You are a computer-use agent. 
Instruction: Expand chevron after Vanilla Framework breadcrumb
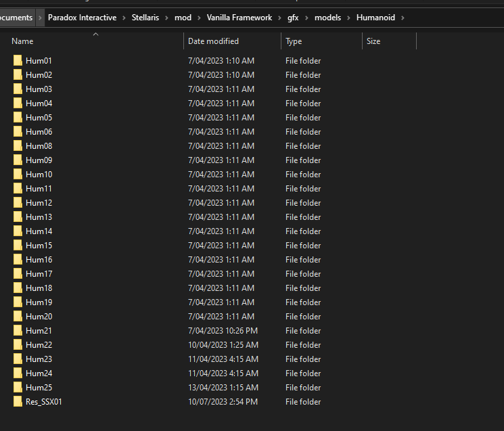pos(279,18)
